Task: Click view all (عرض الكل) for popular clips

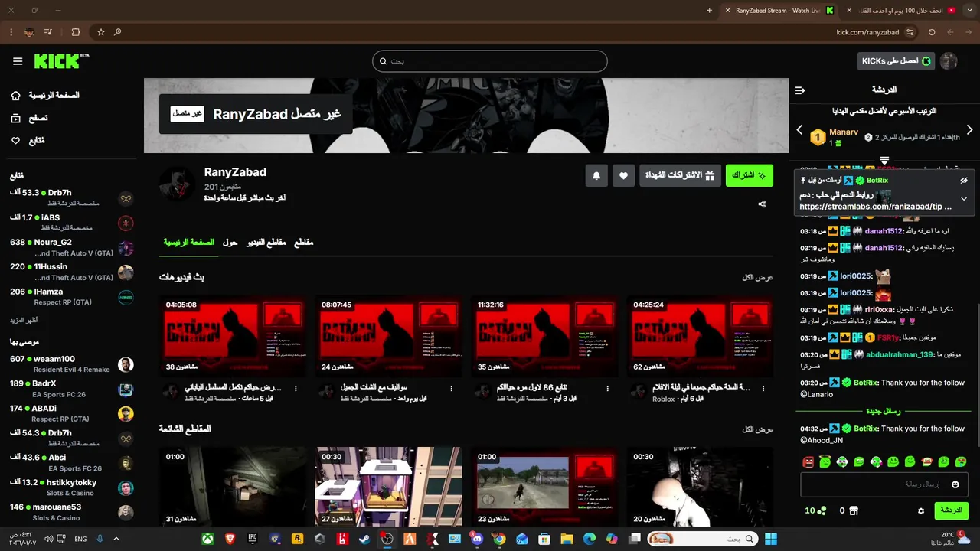Action: click(758, 429)
